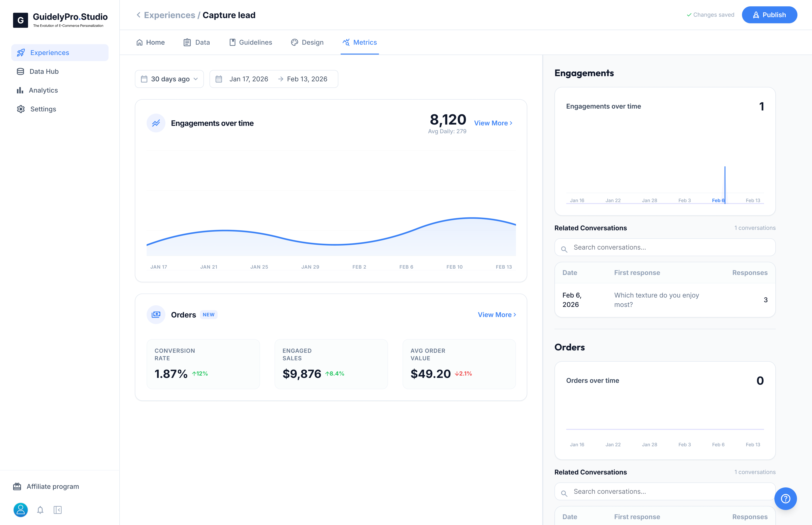Click the conversations search field under Engagements
Viewport: 812px width, 525px height.
(664, 247)
